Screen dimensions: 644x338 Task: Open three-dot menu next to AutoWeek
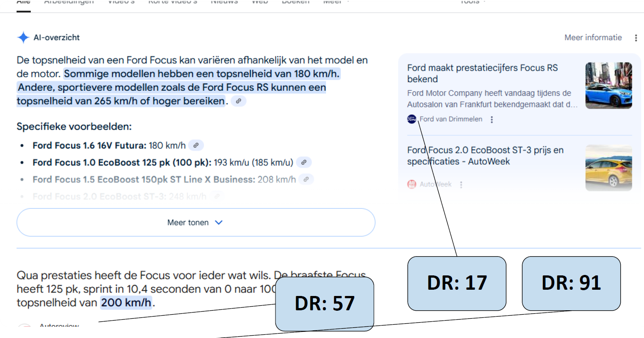tap(461, 184)
